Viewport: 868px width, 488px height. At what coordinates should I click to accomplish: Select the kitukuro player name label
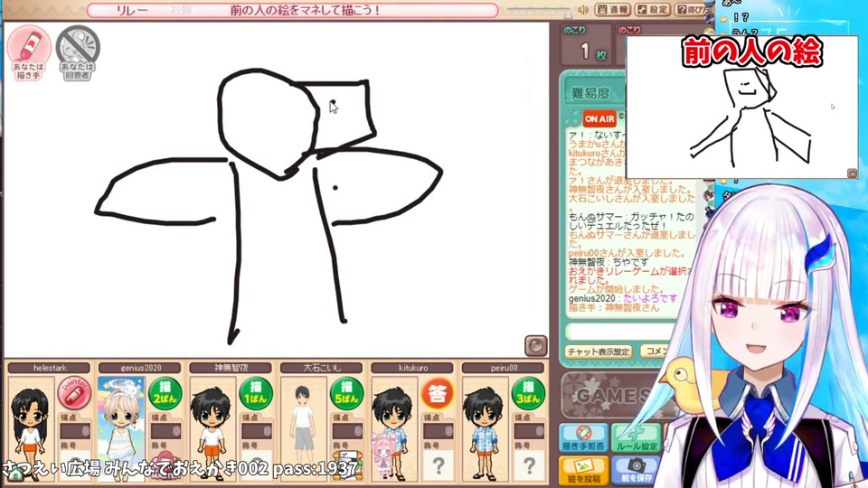click(x=412, y=368)
